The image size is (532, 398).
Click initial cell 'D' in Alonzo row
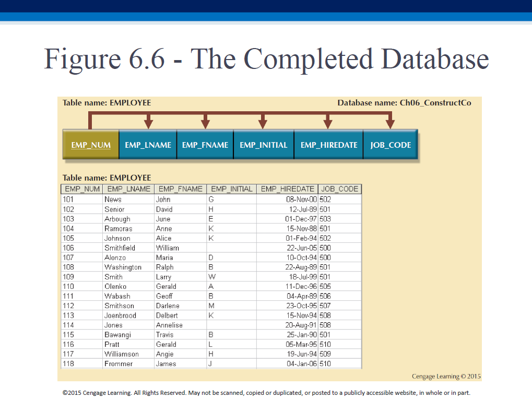(231, 257)
